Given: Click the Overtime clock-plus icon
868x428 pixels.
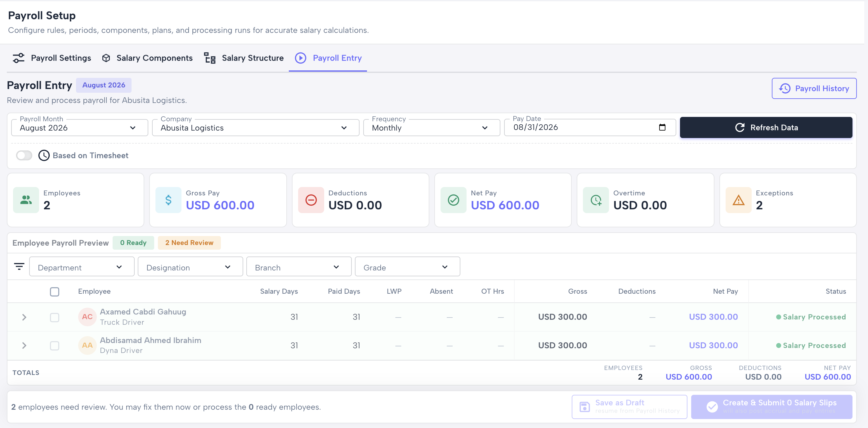Looking at the screenshot, I should tap(596, 200).
